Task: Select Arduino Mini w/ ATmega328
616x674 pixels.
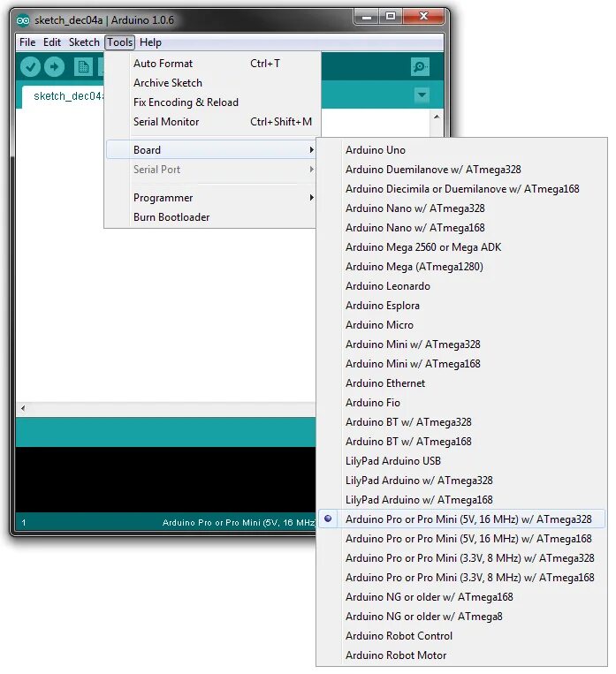Action: tap(461, 345)
